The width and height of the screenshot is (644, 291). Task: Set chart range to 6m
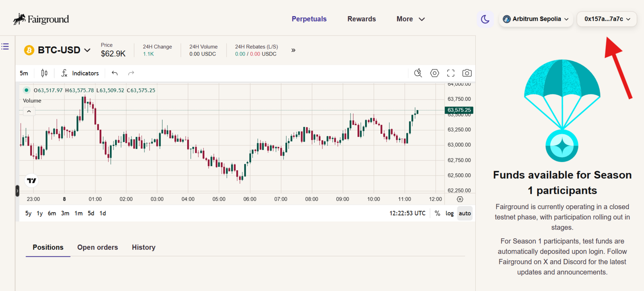pos(52,213)
